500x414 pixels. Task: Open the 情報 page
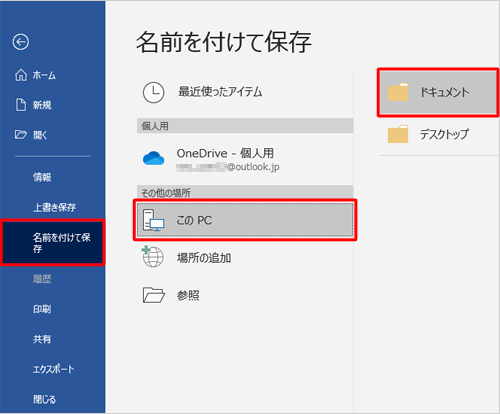click(42, 177)
